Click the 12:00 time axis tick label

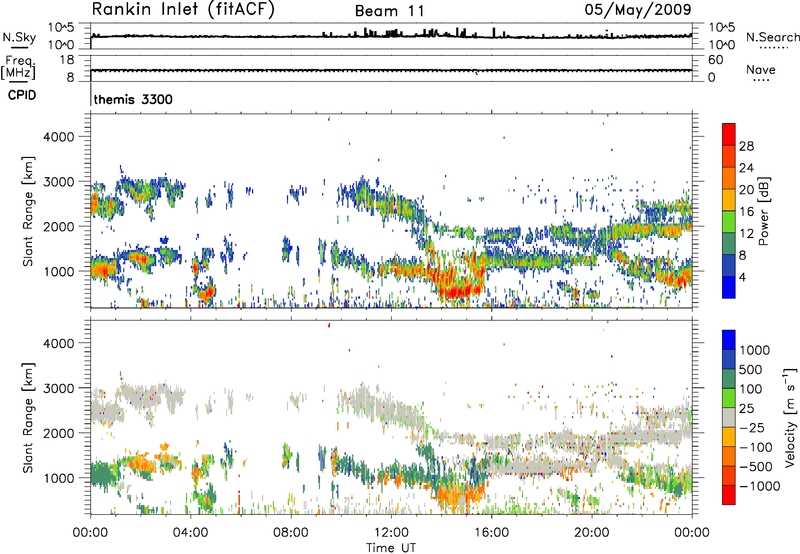(391, 533)
